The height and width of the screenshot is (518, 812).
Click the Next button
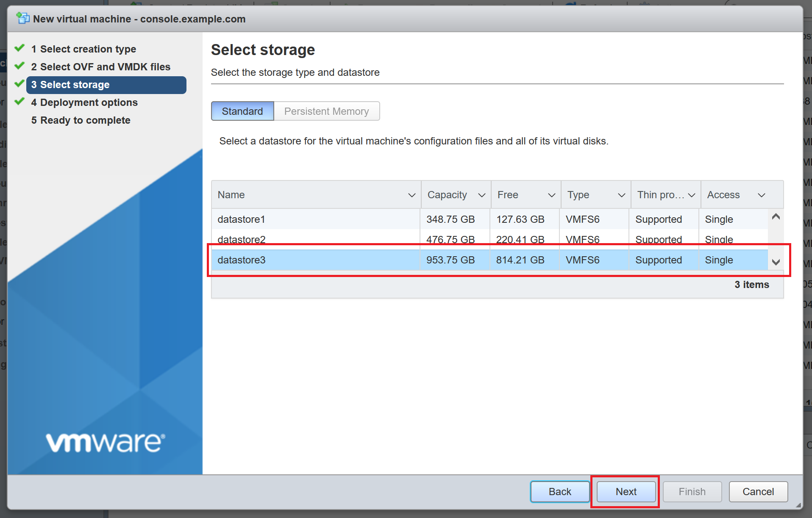[x=626, y=492]
